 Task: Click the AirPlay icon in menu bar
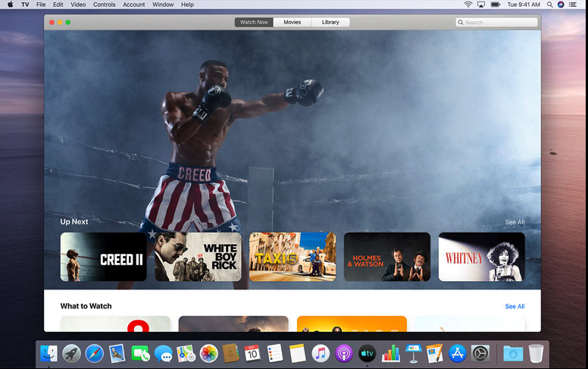[481, 5]
